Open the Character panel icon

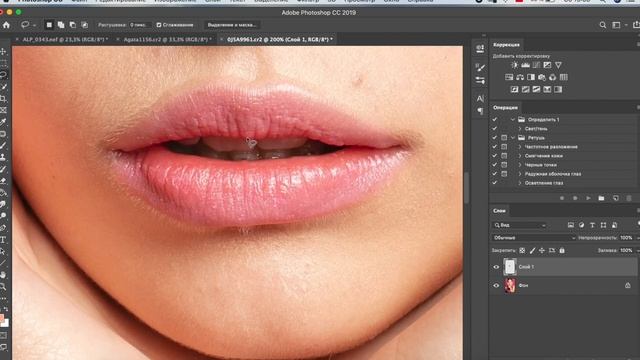pos(480,98)
